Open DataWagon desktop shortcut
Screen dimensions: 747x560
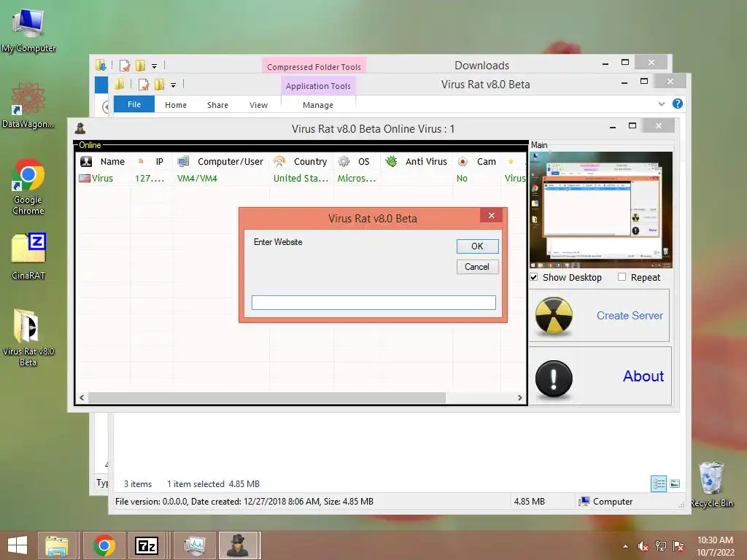pyautogui.click(x=28, y=105)
